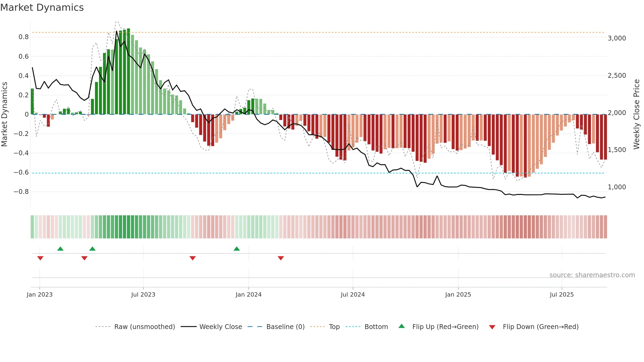The width and height of the screenshot is (644, 362).
Task: Toggle Flip Up (Red→Green) legend entry
Action: (438, 327)
